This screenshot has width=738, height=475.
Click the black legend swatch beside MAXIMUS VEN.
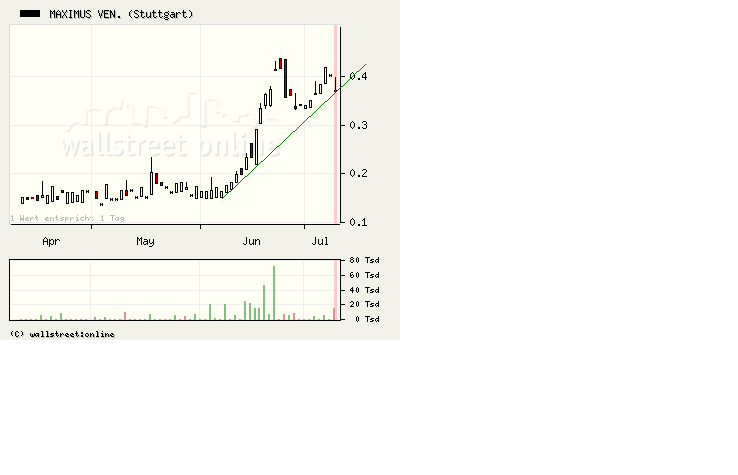coord(30,14)
